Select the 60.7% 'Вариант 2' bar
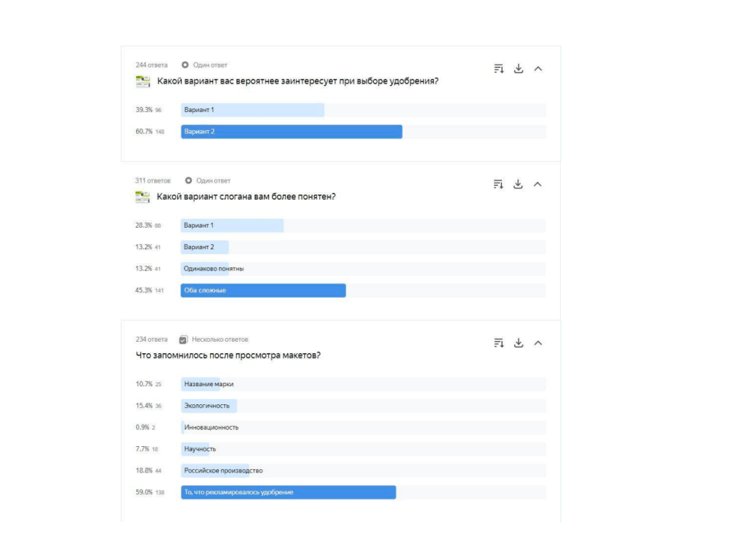Screen dimensions: 748x560 pos(291,131)
